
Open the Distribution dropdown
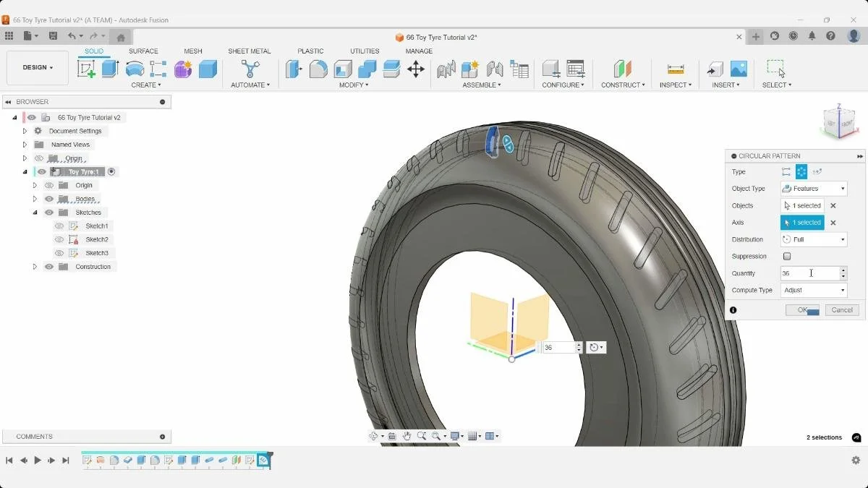point(814,239)
